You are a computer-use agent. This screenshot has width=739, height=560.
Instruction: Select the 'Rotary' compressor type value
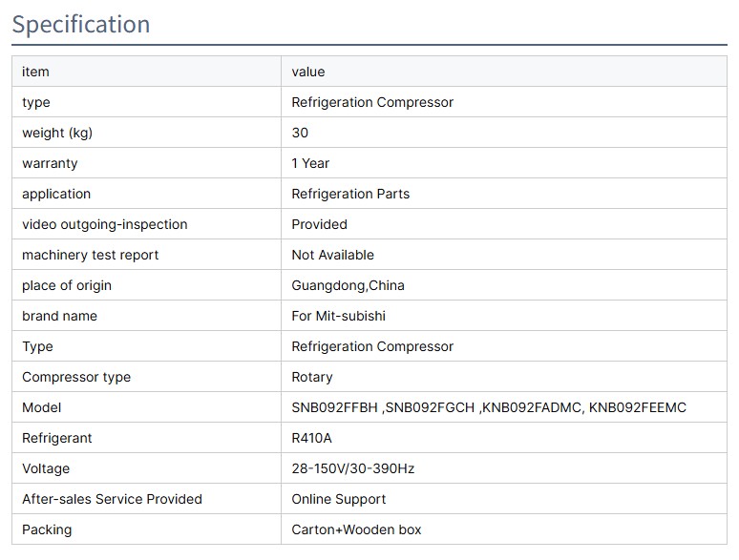312,377
